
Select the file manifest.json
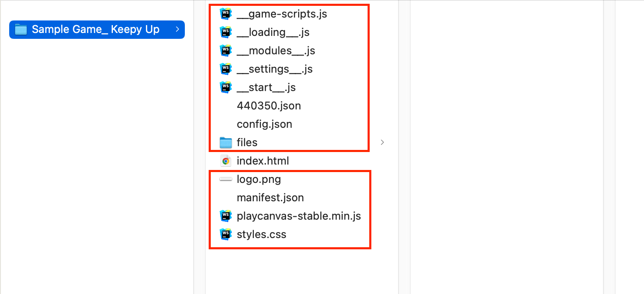(x=270, y=198)
